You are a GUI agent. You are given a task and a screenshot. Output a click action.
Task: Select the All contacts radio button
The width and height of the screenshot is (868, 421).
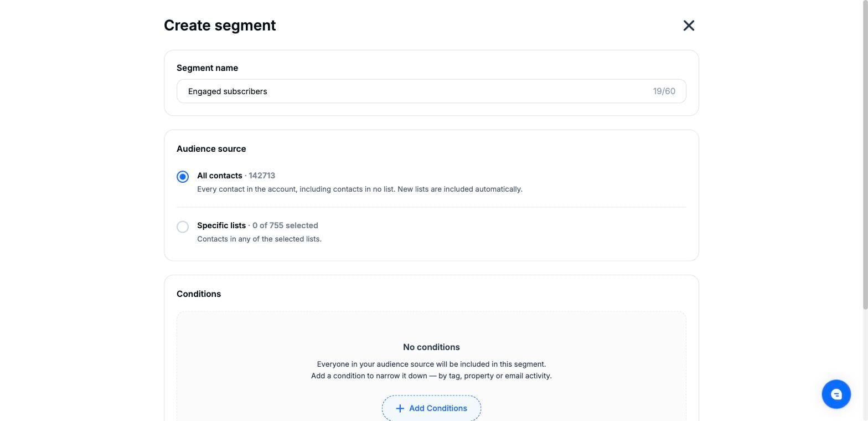coord(183,177)
